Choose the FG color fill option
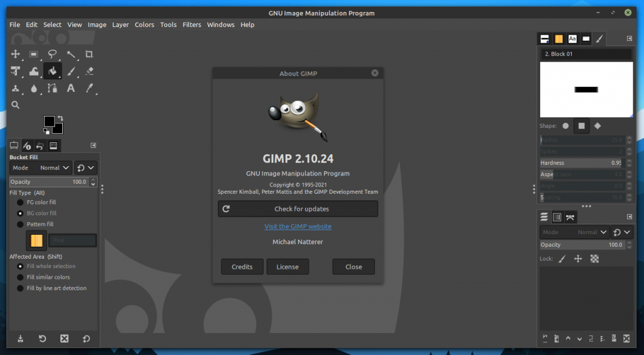The image size is (644, 355). pos(21,203)
